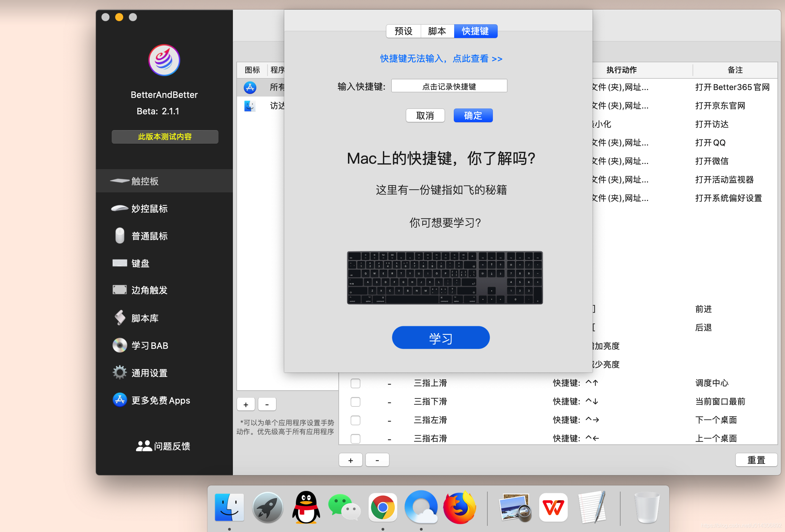
Task: Add application with plus button under app list
Action: pyautogui.click(x=246, y=404)
